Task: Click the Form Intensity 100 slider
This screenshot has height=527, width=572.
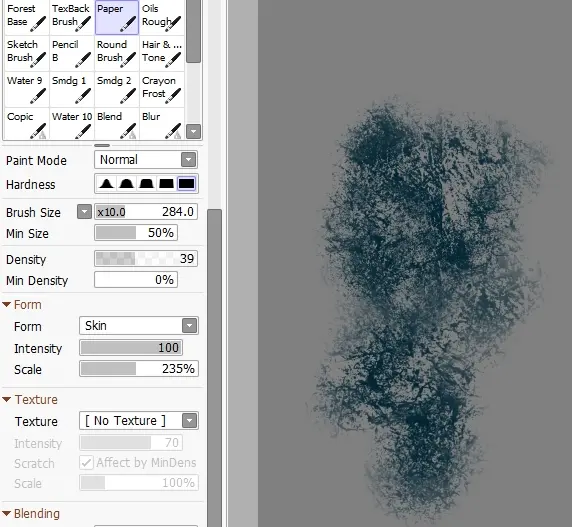Action: click(x=131, y=348)
